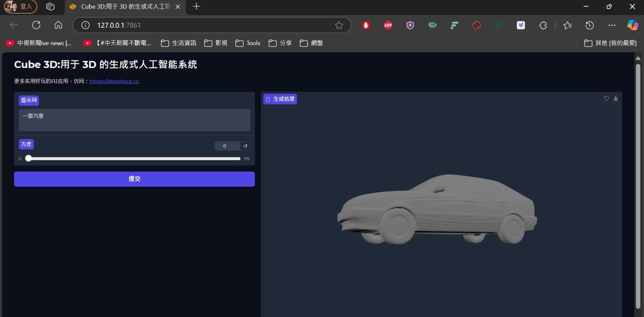Screen dimensions: 644x317
Task: Open the Copilot sidebar icon
Action: pos(632,25)
